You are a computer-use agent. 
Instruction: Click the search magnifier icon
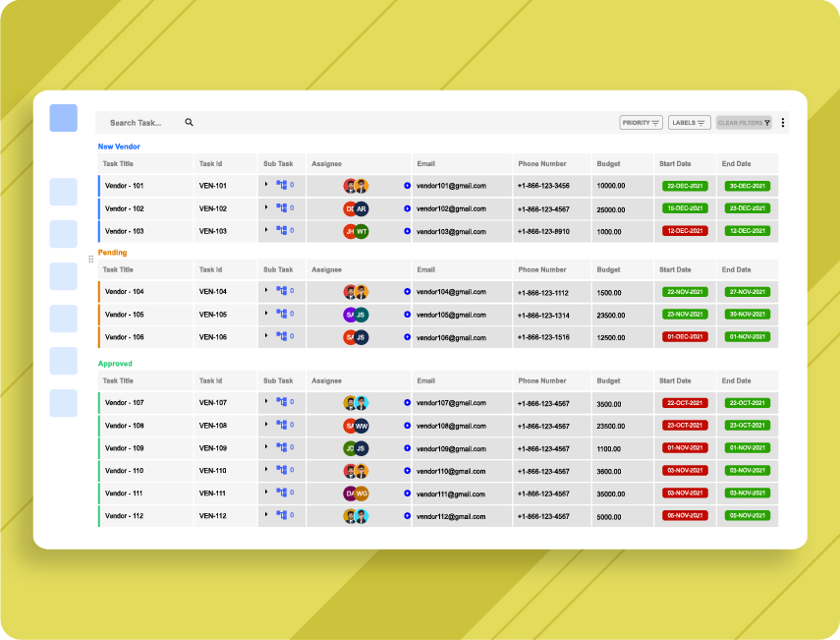[189, 122]
